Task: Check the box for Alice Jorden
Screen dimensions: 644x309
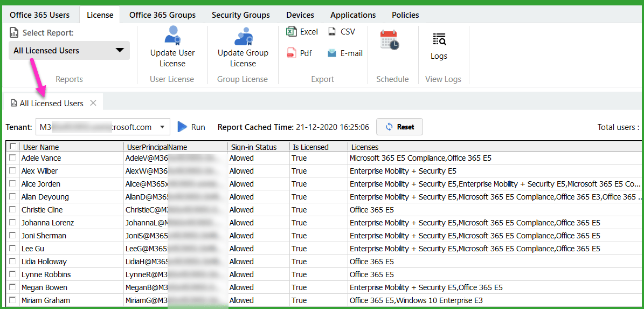Action: (13, 184)
